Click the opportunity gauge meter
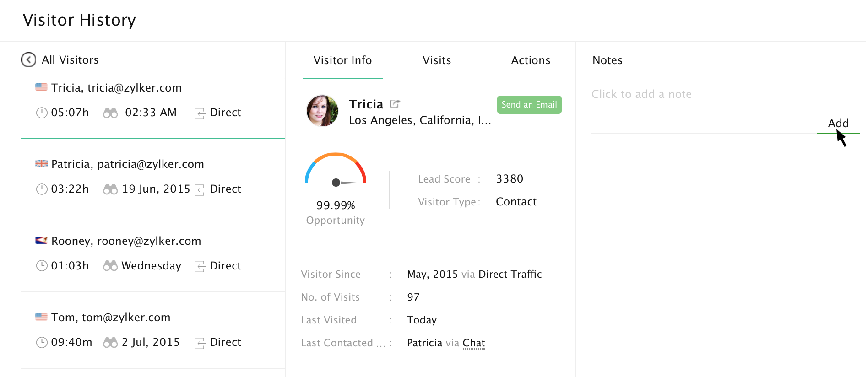The height and width of the screenshot is (377, 868). [336, 170]
